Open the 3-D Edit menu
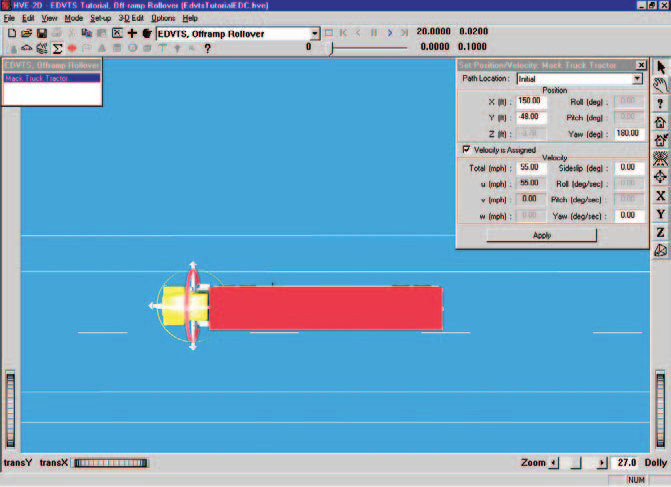This screenshot has height=487, width=671. coord(131,18)
